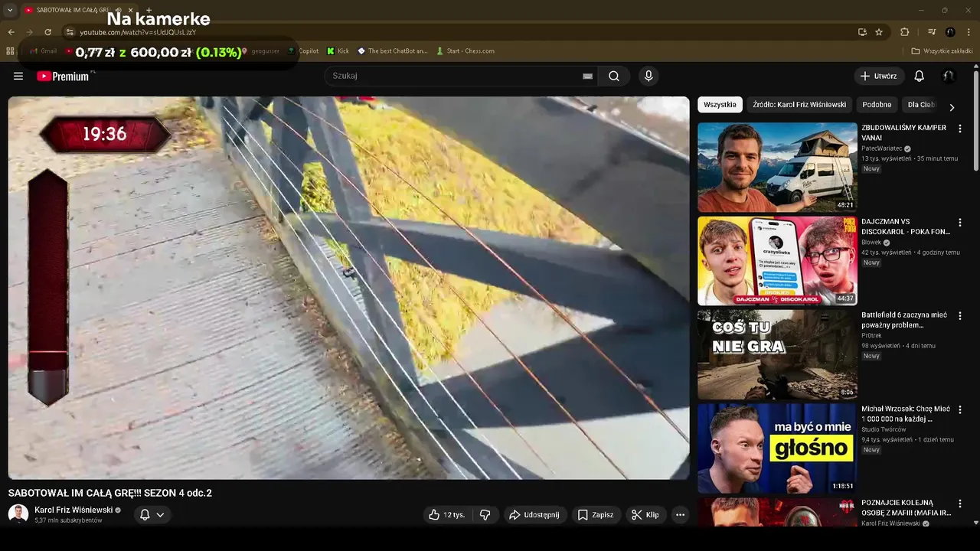Open the Copilot bookmark
980x551 pixels.
[x=303, y=51]
